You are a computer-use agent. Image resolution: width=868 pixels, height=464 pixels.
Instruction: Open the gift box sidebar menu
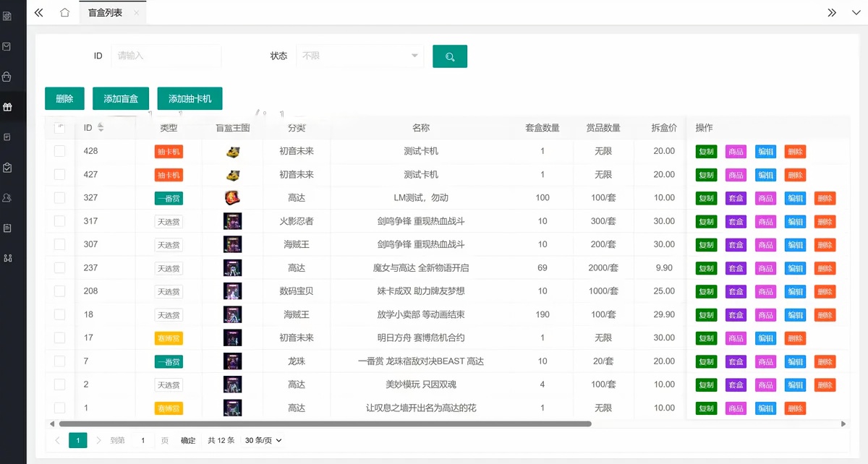click(x=7, y=107)
